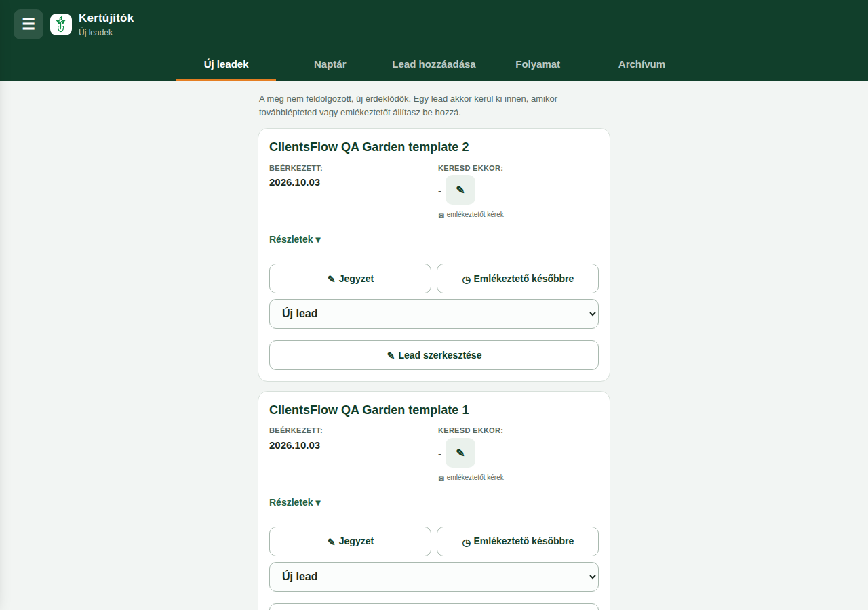Click the Kertújítók plant logo icon
This screenshot has width=868, height=610.
pyautogui.click(x=61, y=24)
